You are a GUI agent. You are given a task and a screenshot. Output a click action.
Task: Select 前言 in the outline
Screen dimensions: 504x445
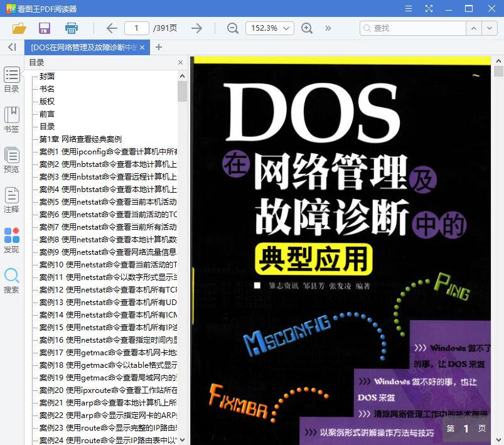pos(47,114)
